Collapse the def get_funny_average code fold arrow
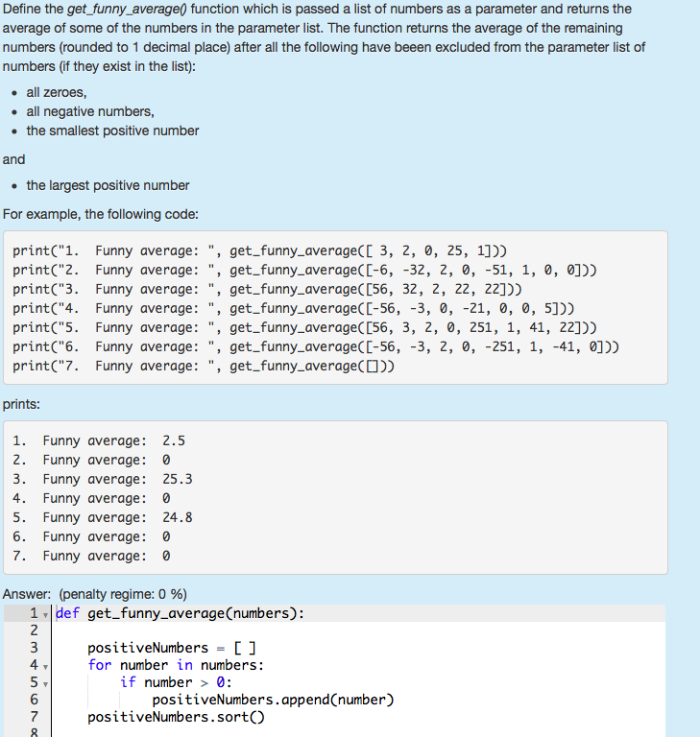The image size is (700, 737). [x=46, y=615]
